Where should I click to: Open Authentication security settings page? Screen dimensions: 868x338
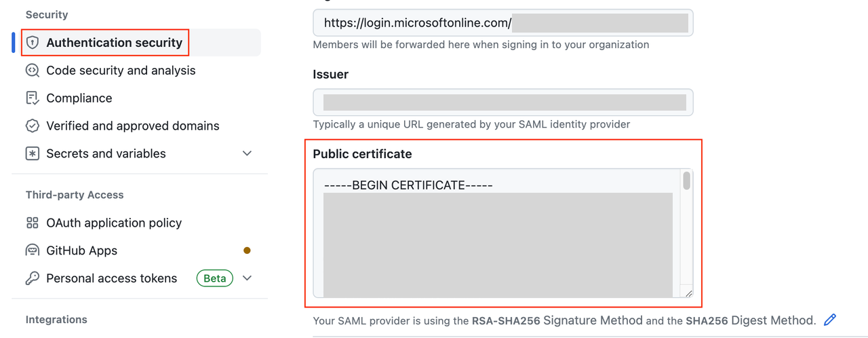pos(114,43)
